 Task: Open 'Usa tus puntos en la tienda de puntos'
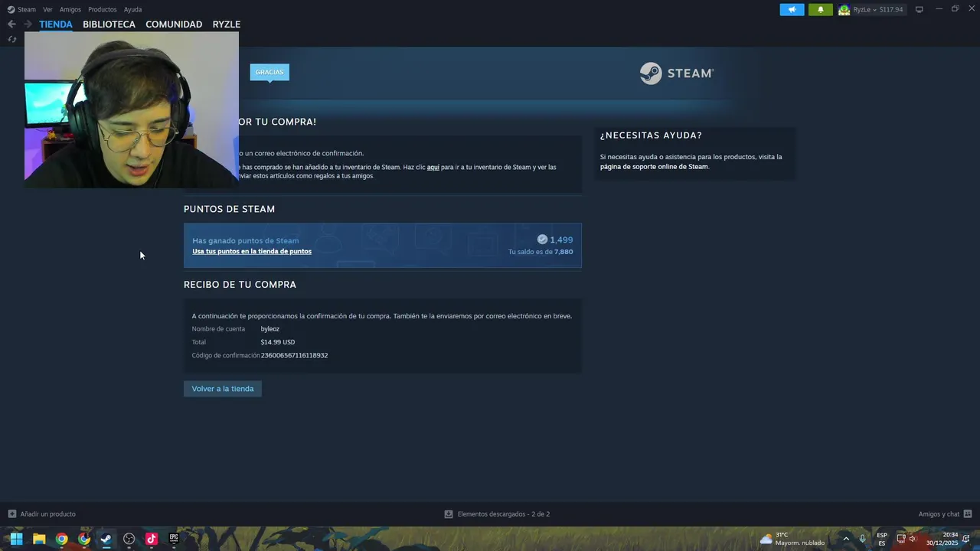click(252, 251)
